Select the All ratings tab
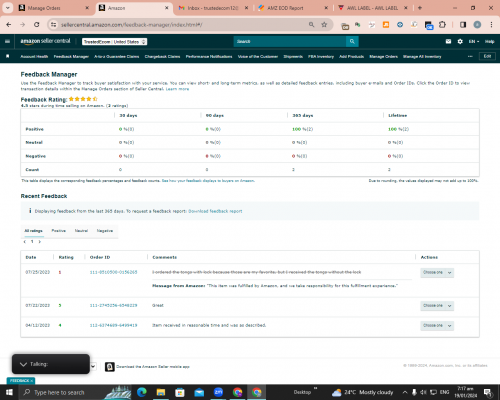 click(x=33, y=231)
